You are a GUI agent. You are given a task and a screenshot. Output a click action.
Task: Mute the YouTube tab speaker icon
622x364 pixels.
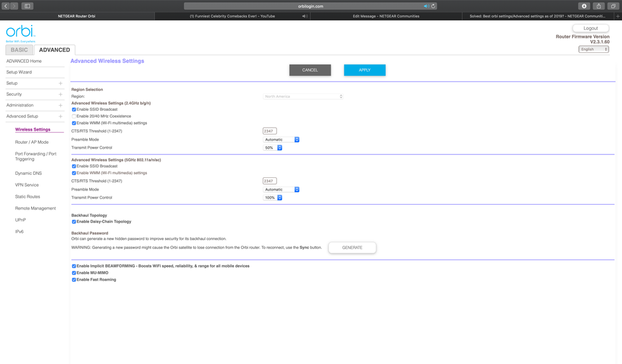pos(304,16)
